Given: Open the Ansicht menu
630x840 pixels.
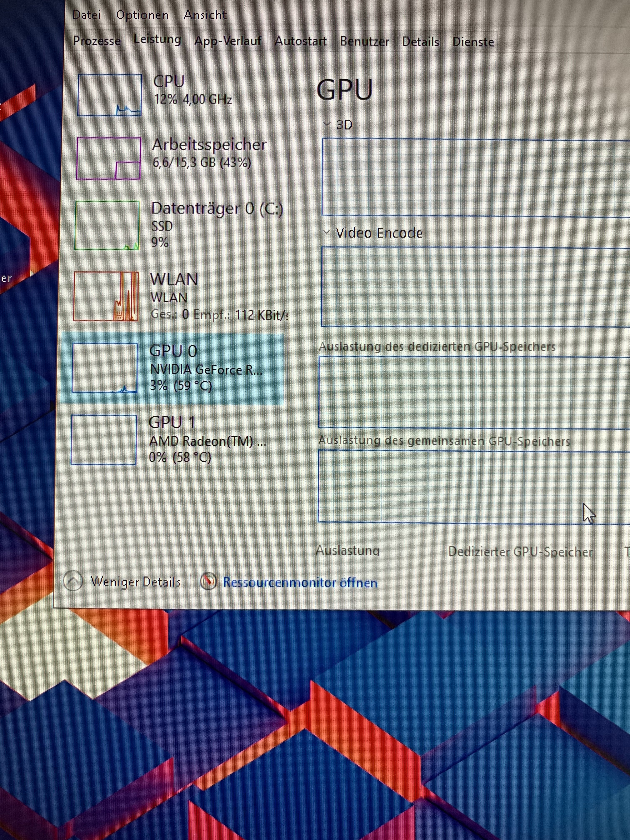Looking at the screenshot, I should [205, 15].
